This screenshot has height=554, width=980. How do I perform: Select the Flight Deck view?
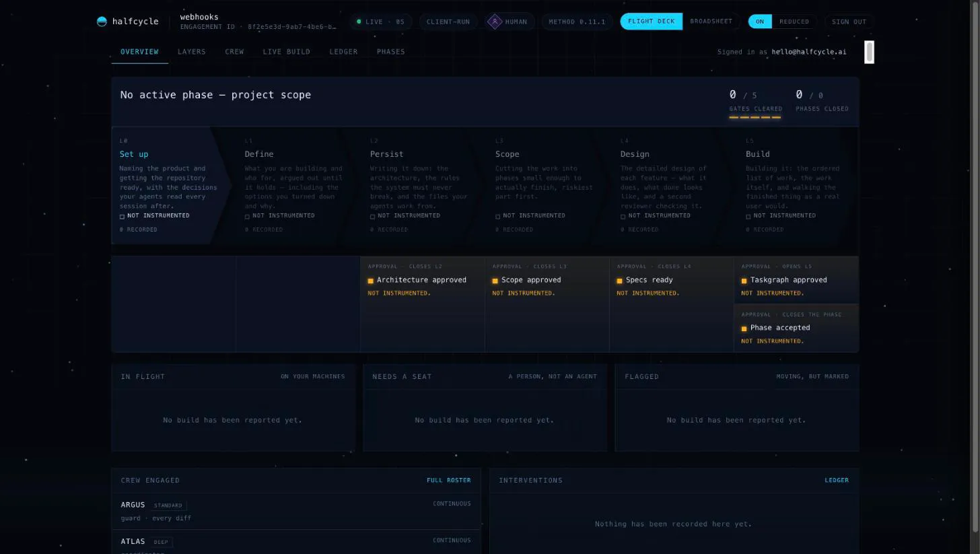click(x=651, y=22)
